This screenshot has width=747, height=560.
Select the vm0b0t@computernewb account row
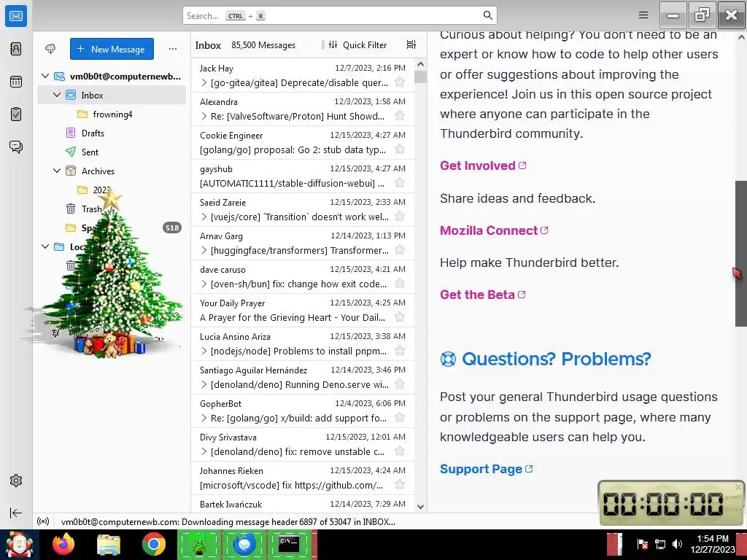click(112, 76)
